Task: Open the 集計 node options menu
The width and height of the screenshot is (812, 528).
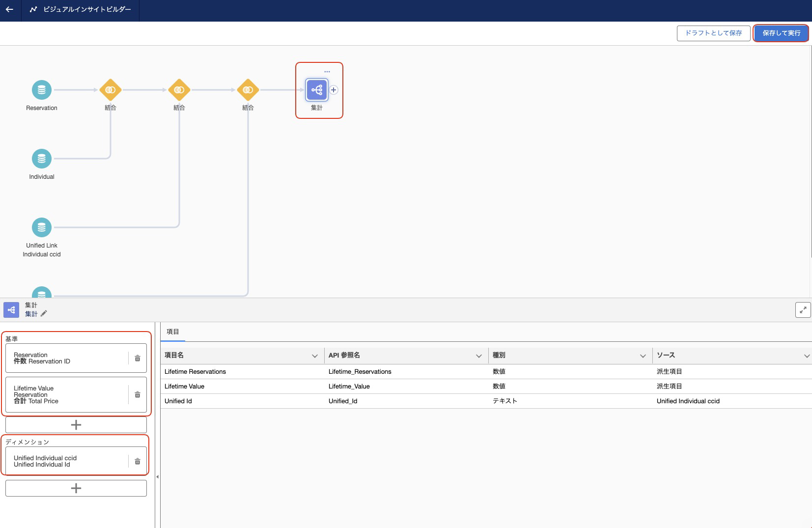Action: pyautogui.click(x=327, y=72)
